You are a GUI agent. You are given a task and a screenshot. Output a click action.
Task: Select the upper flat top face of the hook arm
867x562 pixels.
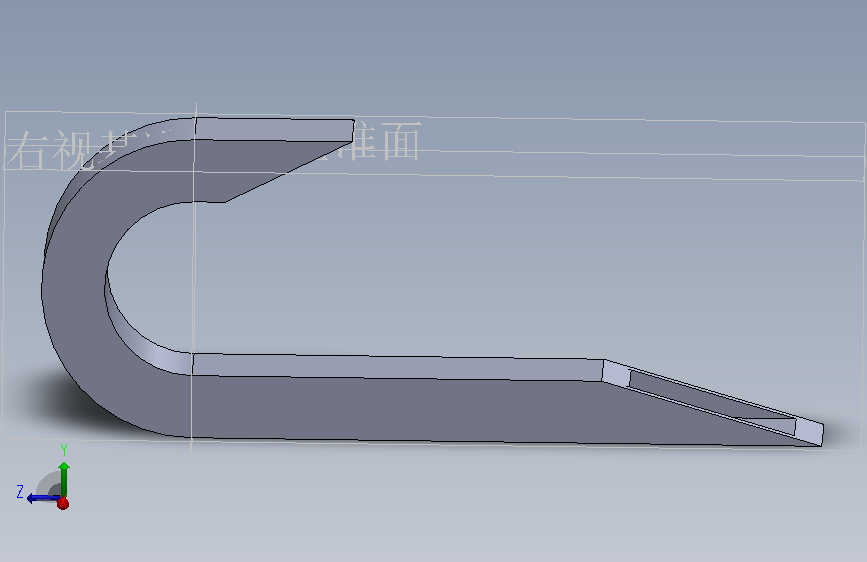point(275,129)
